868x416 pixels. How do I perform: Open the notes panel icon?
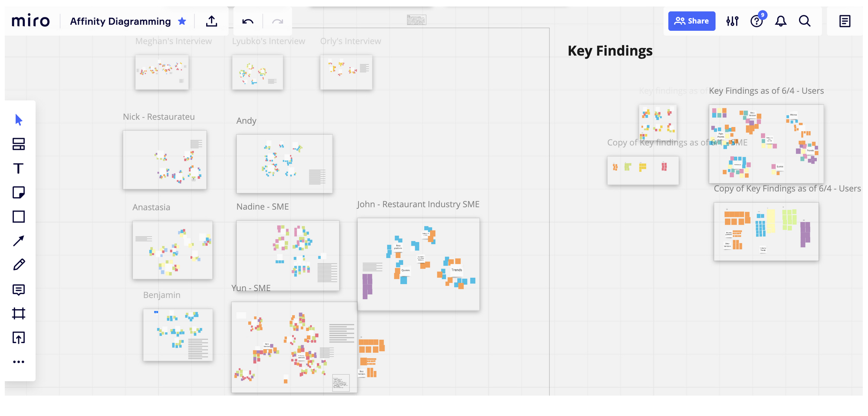click(x=845, y=21)
